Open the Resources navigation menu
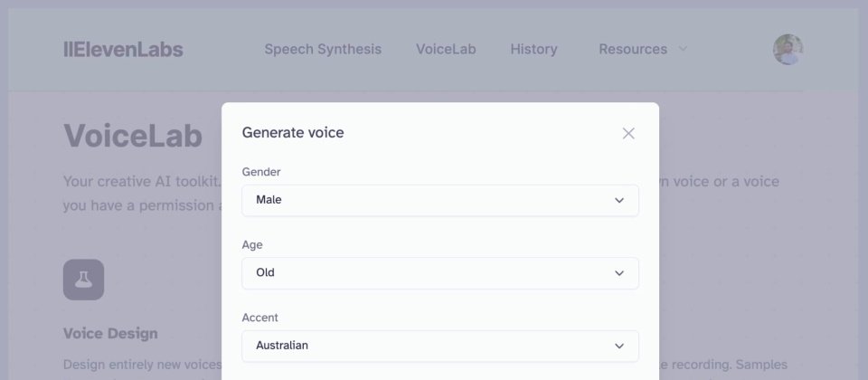Image resolution: width=868 pixels, height=380 pixels. tap(633, 50)
